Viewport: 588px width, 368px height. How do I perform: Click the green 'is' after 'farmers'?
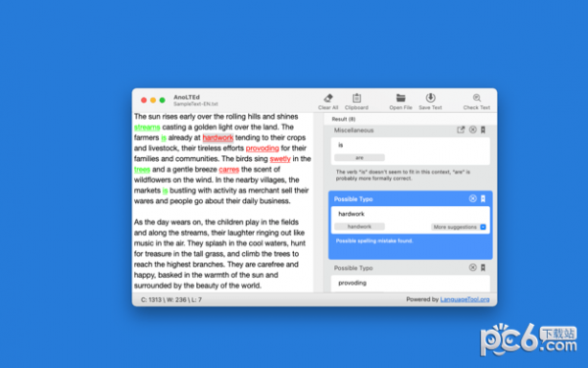click(x=164, y=137)
